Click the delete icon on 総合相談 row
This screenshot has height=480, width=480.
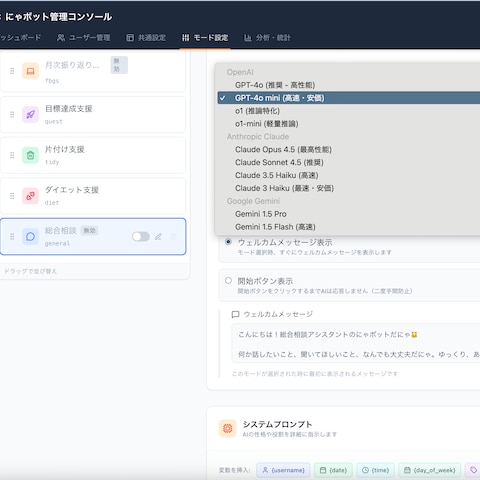(x=173, y=237)
